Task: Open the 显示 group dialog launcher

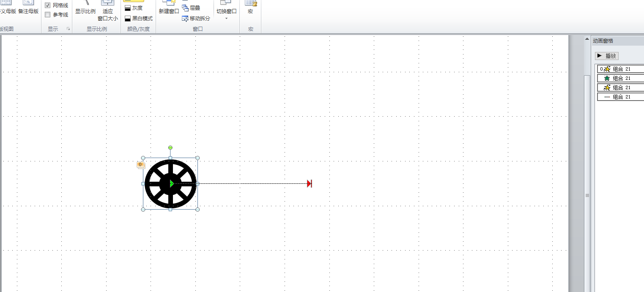Action: point(68,29)
